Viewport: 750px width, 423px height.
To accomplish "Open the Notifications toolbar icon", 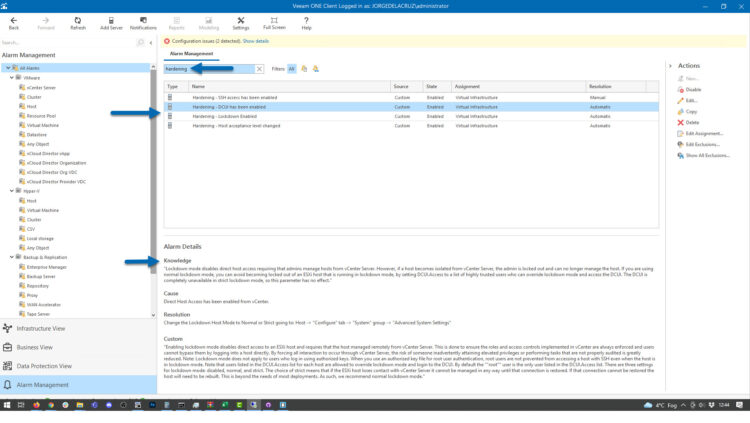I will [143, 23].
